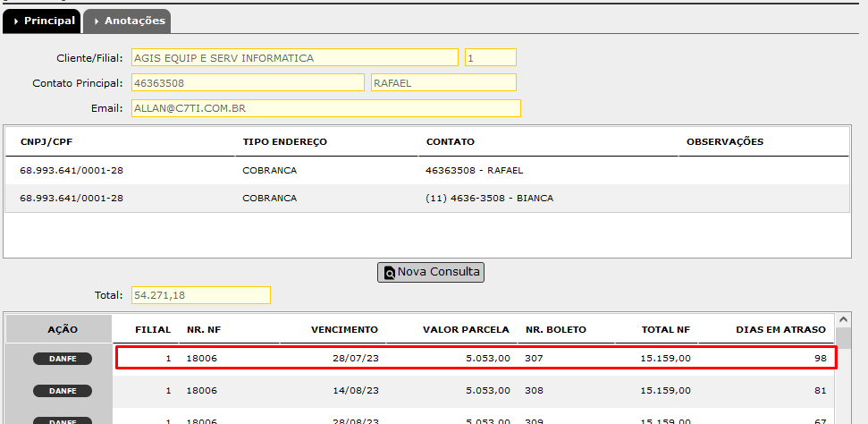The width and height of the screenshot is (868, 424).
Task: Click the FILIAL column header
Action: click(154, 330)
